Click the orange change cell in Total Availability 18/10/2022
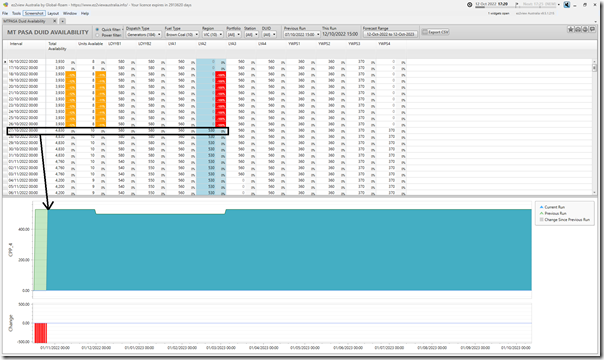Screen dimensions: 604x360 [71, 74]
